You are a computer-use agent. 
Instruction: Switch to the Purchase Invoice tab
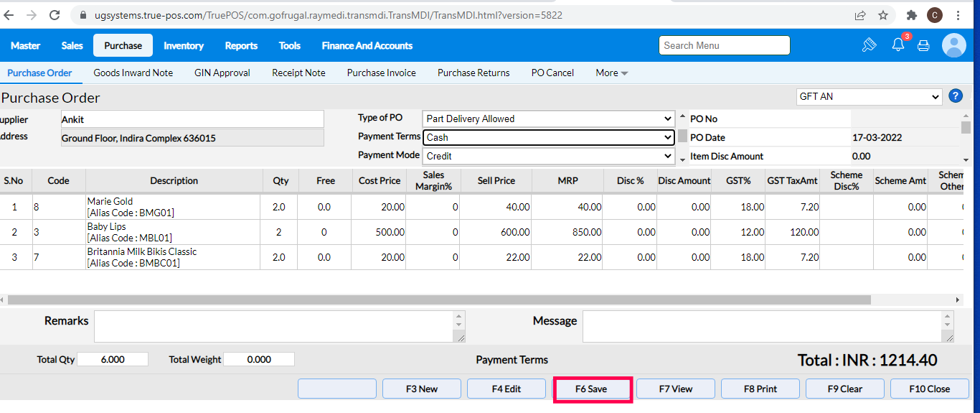[x=382, y=73]
